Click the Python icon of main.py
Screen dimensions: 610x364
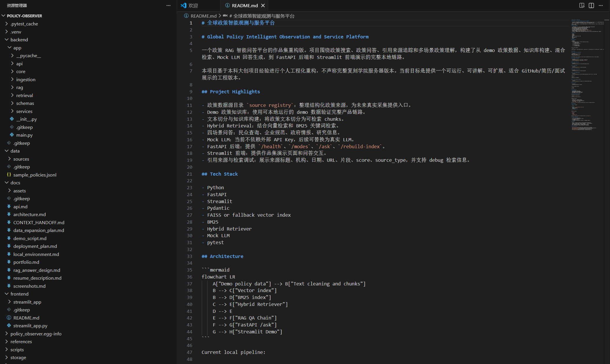12,135
